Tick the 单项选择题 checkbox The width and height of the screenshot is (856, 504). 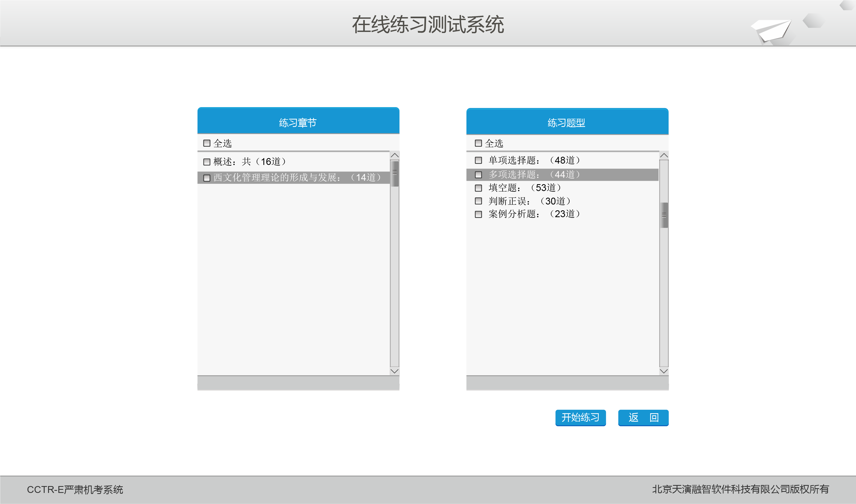pyautogui.click(x=478, y=160)
